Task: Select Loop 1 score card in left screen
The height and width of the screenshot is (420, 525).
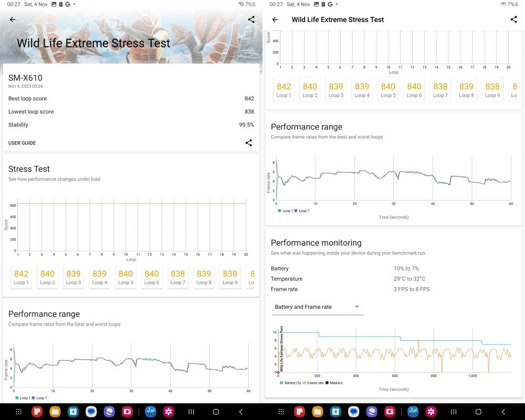Action: coord(21,277)
